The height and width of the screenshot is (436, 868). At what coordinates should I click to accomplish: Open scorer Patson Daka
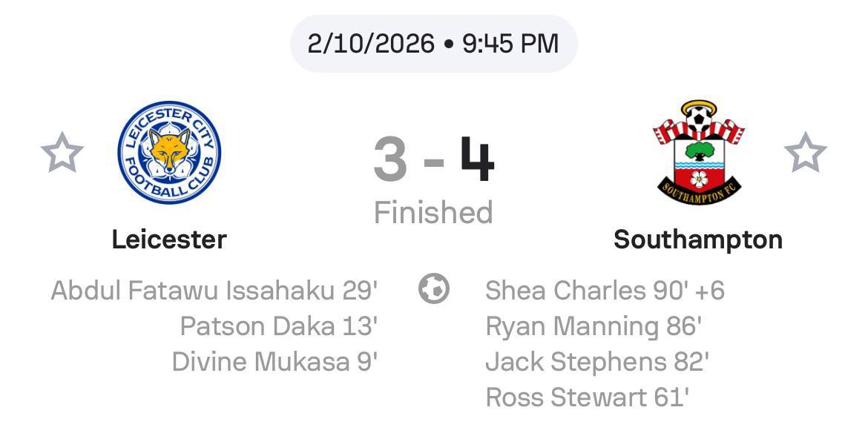[x=279, y=326]
